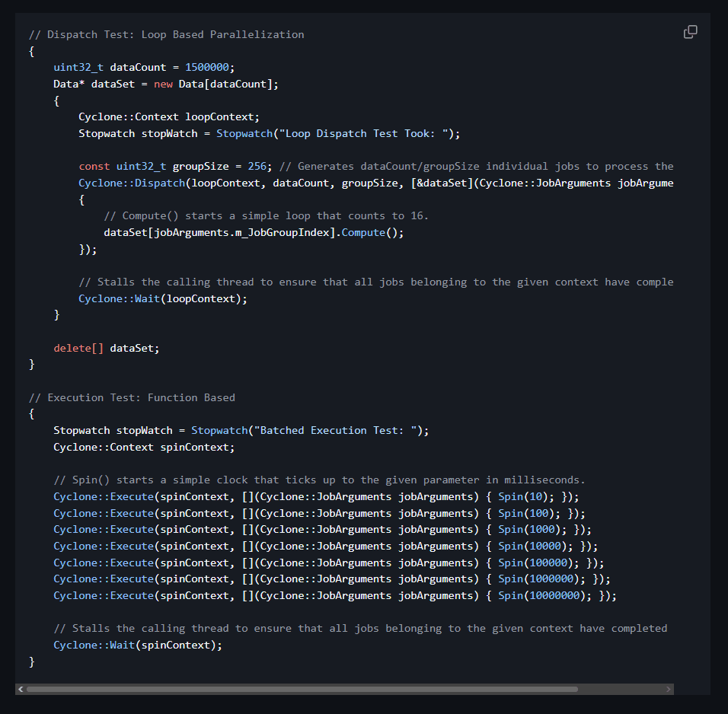Click the groupSize value 256
Screen dimensions: 728x714
click(257, 166)
